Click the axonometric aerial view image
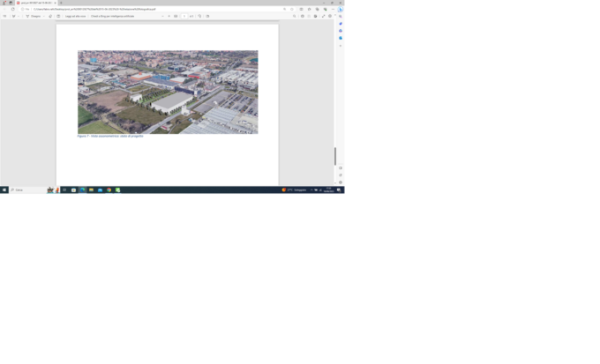This screenshot has width=600, height=364. point(168,93)
